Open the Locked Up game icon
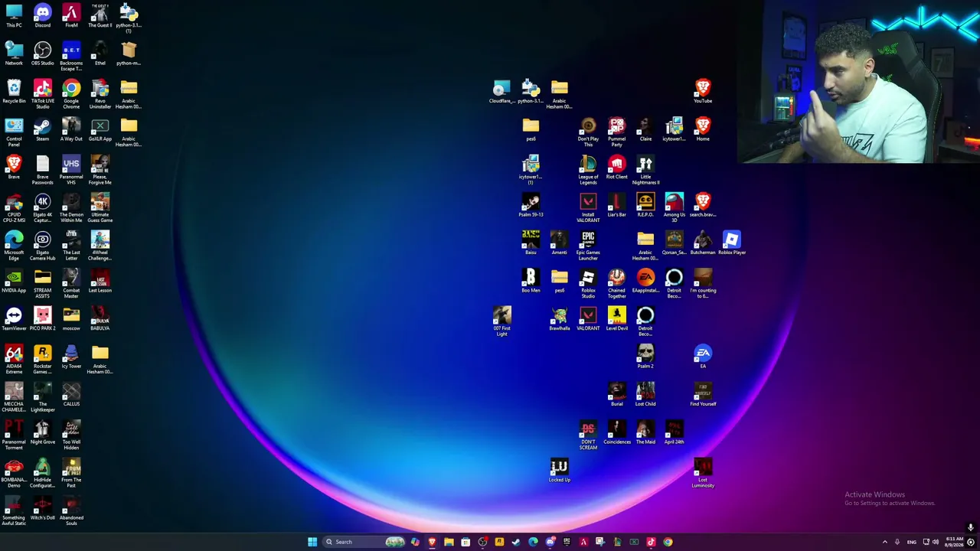The width and height of the screenshot is (980, 551). coord(559,470)
